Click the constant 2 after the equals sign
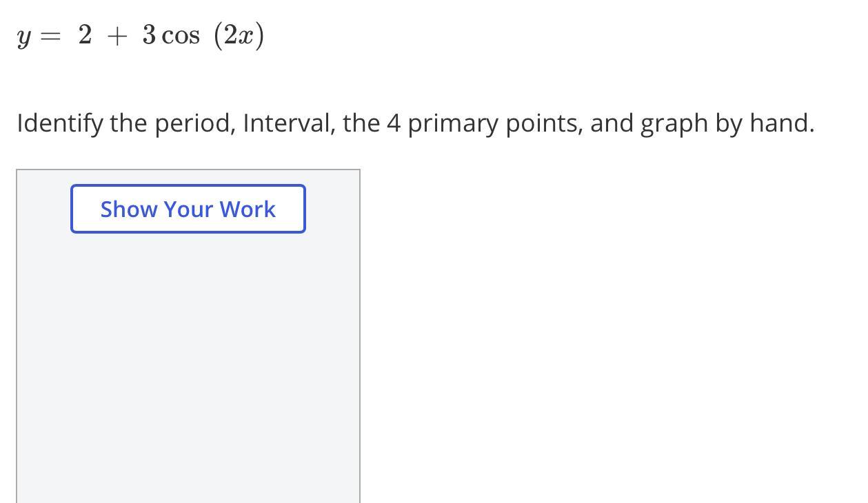Viewport: 868px width, 503px height. (x=85, y=34)
